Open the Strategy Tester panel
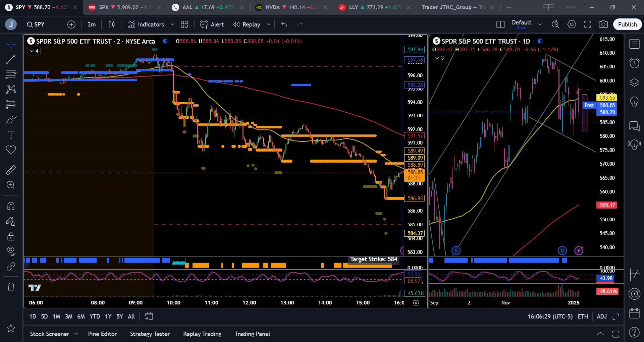Viewport: 644px width, 342px height. 150,334
